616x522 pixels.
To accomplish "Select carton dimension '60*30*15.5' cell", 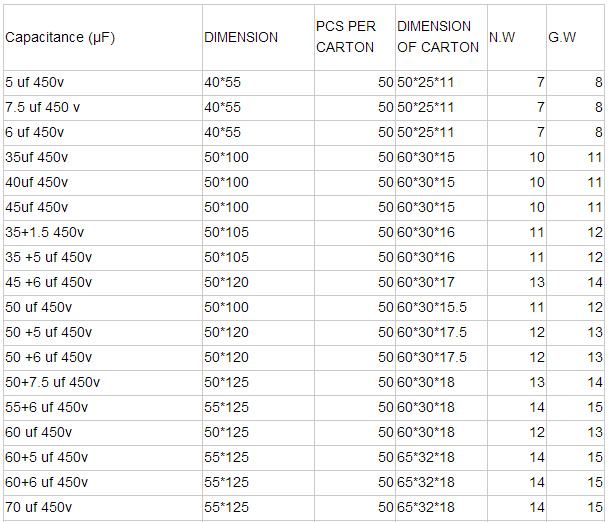I will [x=441, y=308].
